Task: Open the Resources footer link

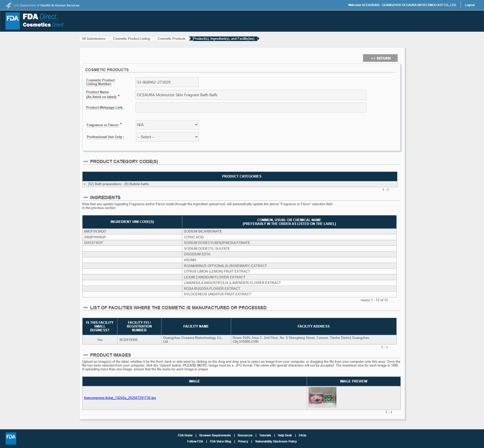Action: pos(245,436)
